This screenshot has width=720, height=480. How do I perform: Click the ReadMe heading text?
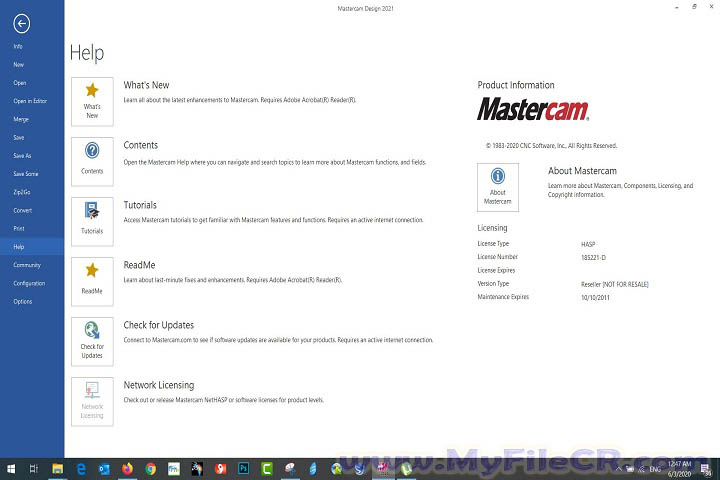(x=139, y=265)
